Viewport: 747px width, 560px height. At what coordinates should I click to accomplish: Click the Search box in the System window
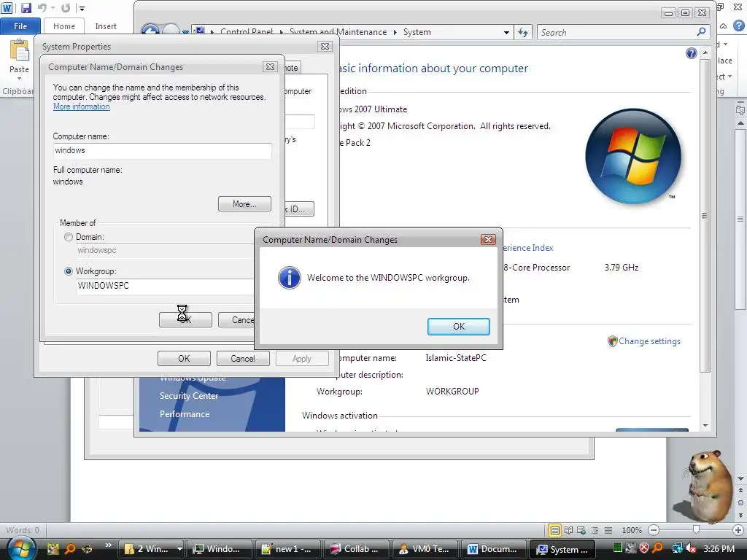617,32
